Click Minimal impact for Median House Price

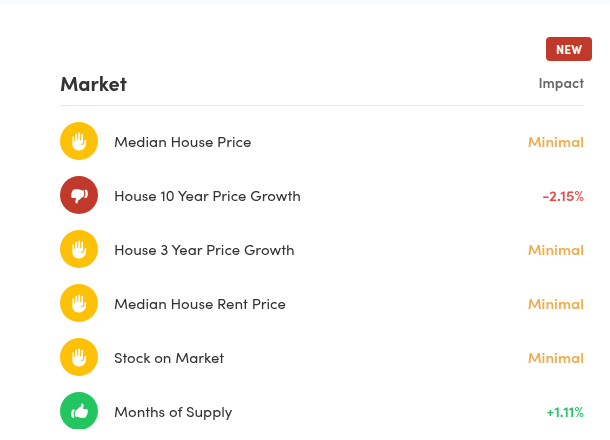[556, 142]
